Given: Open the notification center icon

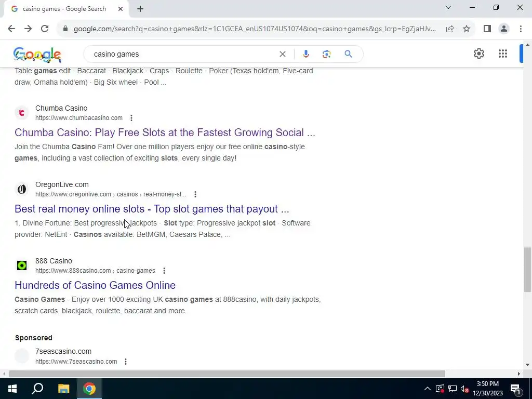Looking at the screenshot, I should coord(516,389).
